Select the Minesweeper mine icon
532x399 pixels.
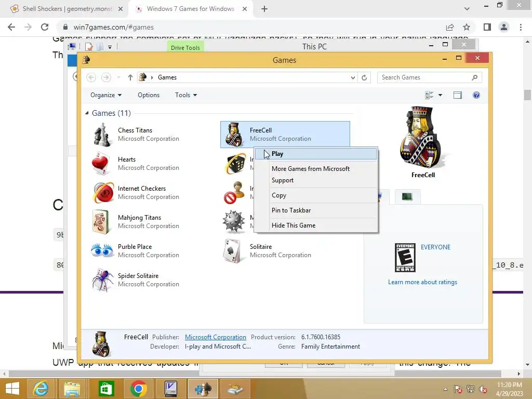(233, 221)
